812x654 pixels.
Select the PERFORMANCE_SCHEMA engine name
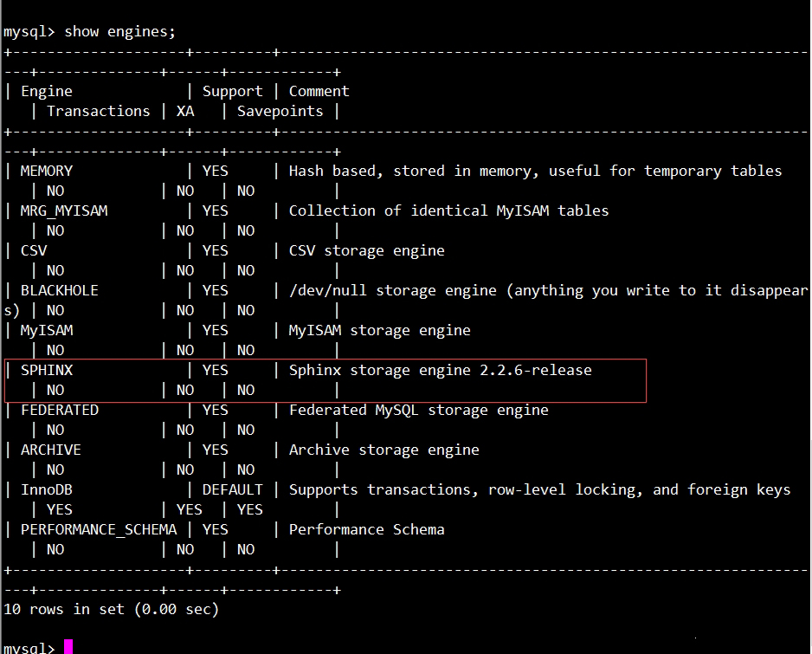click(99, 529)
